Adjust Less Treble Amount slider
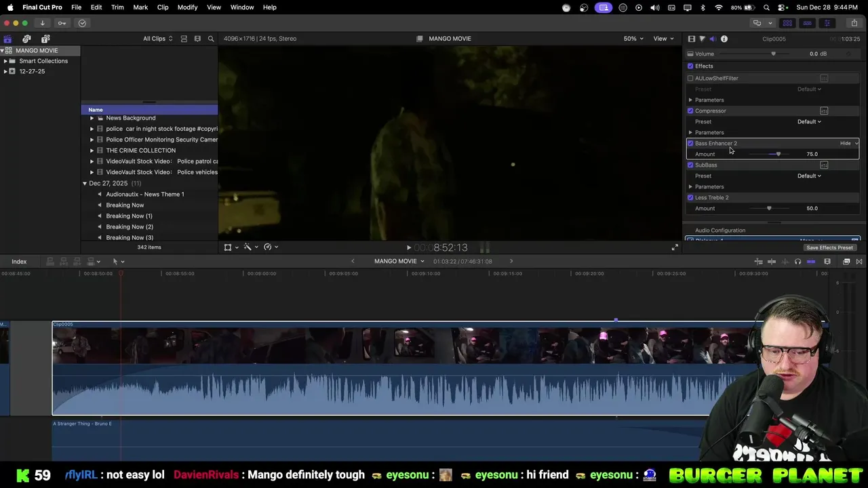 pyautogui.click(x=769, y=208)
